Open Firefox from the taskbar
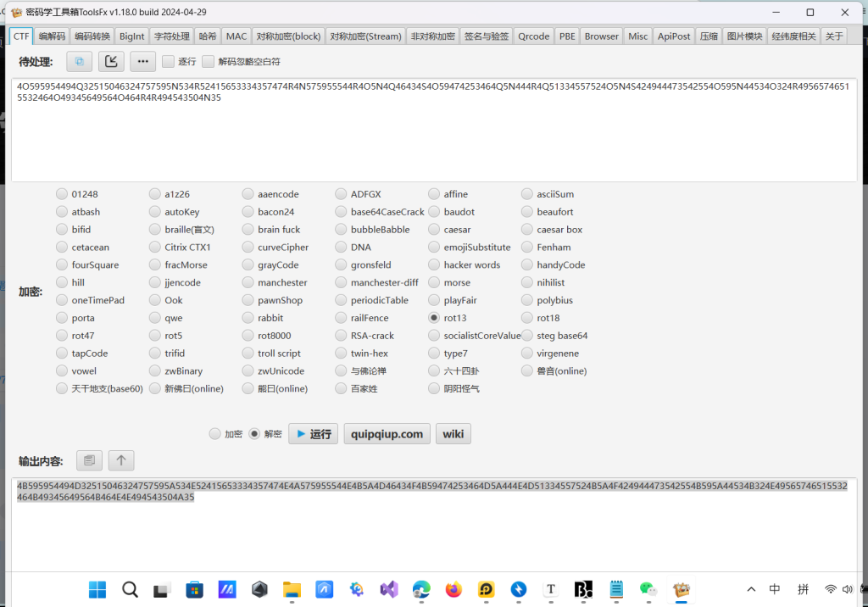The width and height of the screenshot is (868, 607). coord(453,589)
